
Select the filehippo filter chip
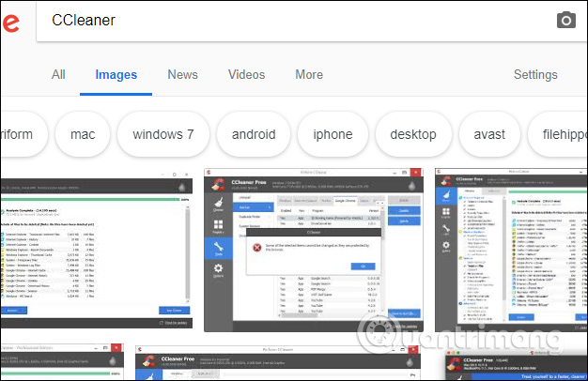pyautogui.click(x=558, y=134)
